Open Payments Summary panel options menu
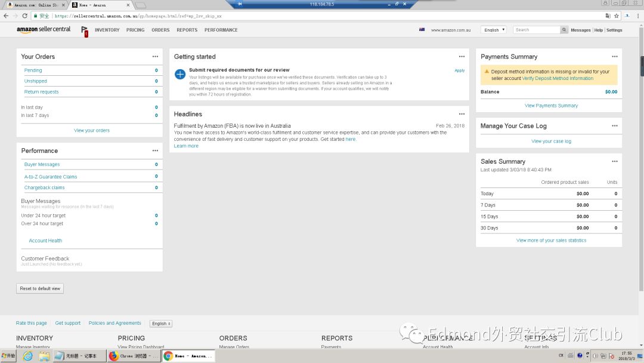644x363 pixels. (614, 57)
